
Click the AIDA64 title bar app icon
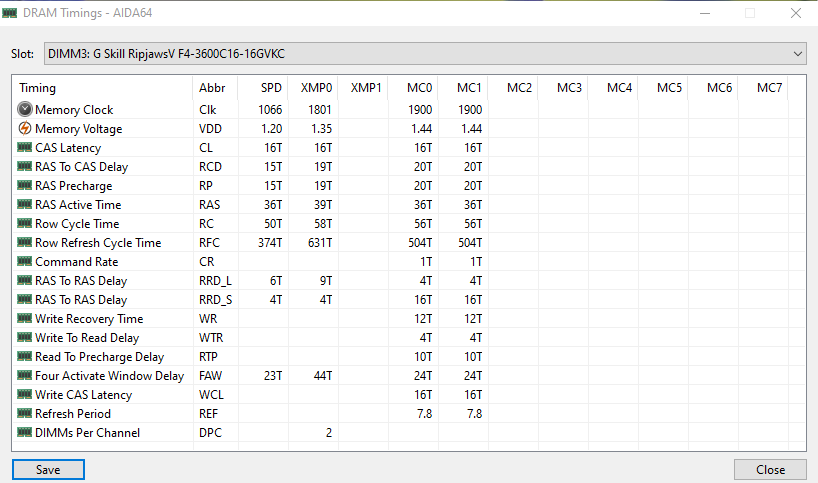(x=9, y=13)
